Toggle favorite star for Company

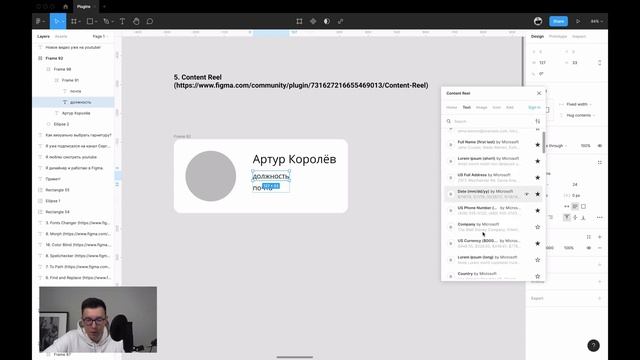click(538, 227)
